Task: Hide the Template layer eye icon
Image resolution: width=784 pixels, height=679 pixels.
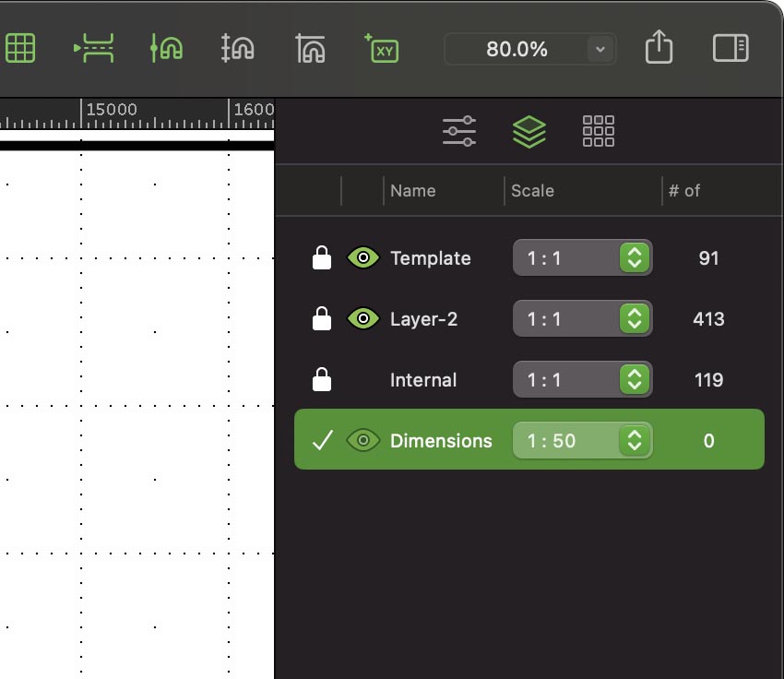Action: point(363,258)
